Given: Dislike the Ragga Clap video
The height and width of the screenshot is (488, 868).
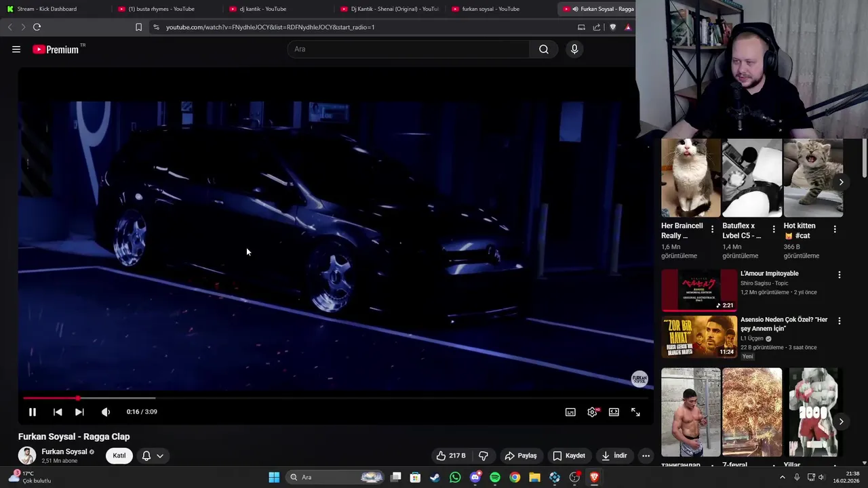Looking at the screenshot, I should point(484,455).
